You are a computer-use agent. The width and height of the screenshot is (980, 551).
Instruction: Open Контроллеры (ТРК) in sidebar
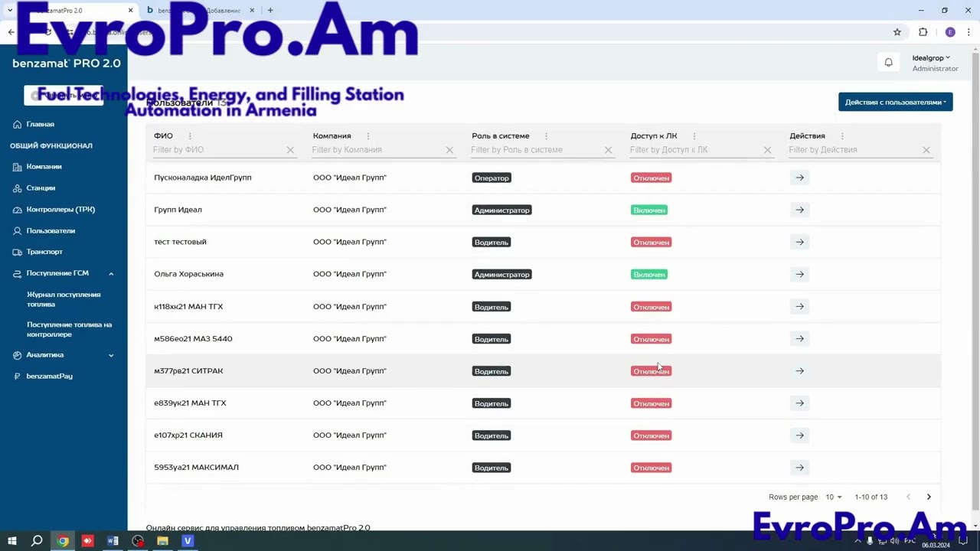tap(60, 210)
